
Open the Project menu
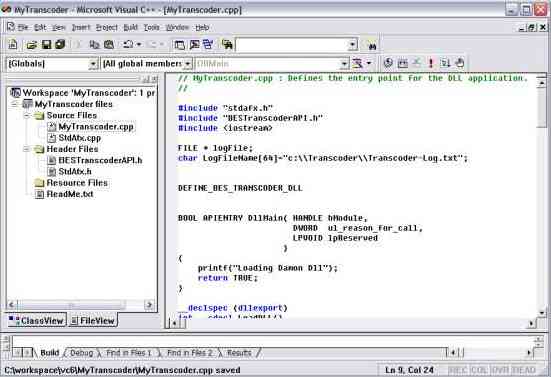coord(107,27)
